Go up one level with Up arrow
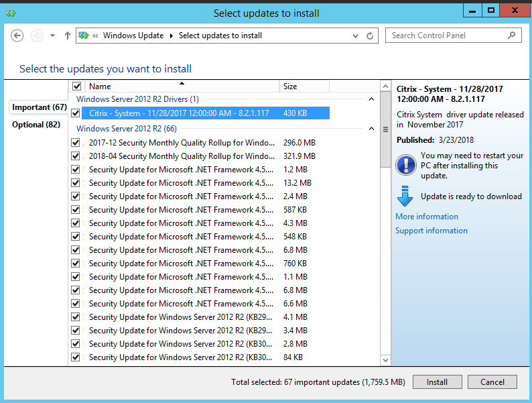 coord(68,36)
